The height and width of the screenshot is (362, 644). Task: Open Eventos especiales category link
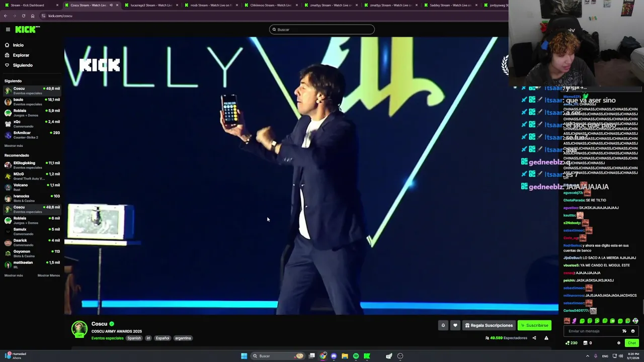[107, 338]
